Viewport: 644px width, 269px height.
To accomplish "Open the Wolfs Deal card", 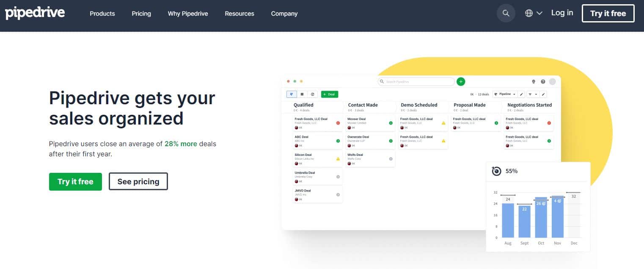I will pos(370,159).
